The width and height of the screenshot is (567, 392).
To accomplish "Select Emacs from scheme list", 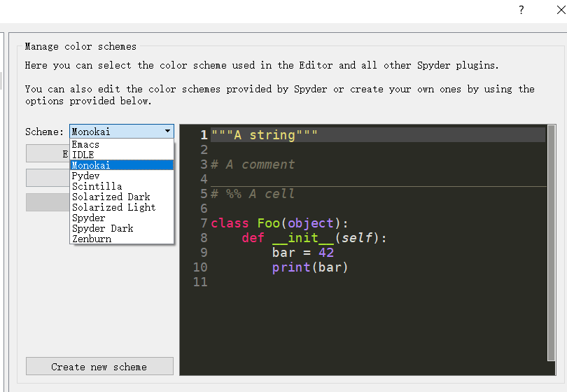I will pos(122,144).
